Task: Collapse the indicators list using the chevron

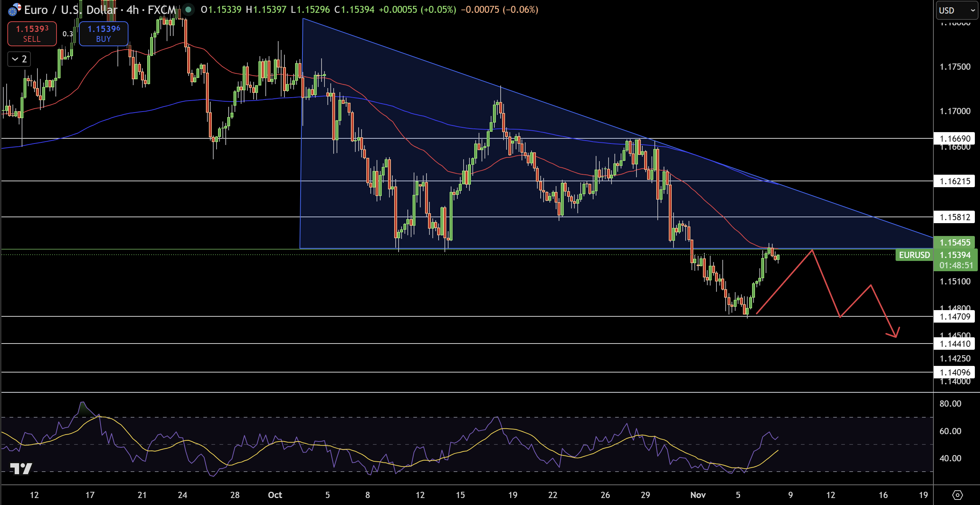Action: 18,59
